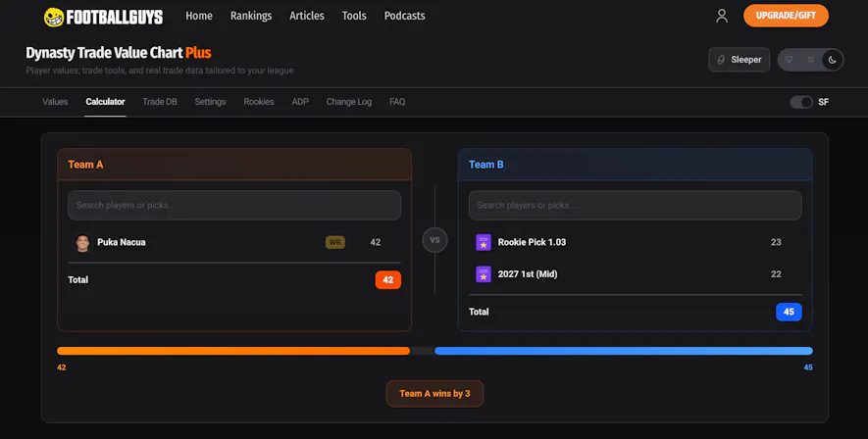Click the Team A wins by 3 badge
The height and width of the screenshot is (439, 868).
pos(434,394)
